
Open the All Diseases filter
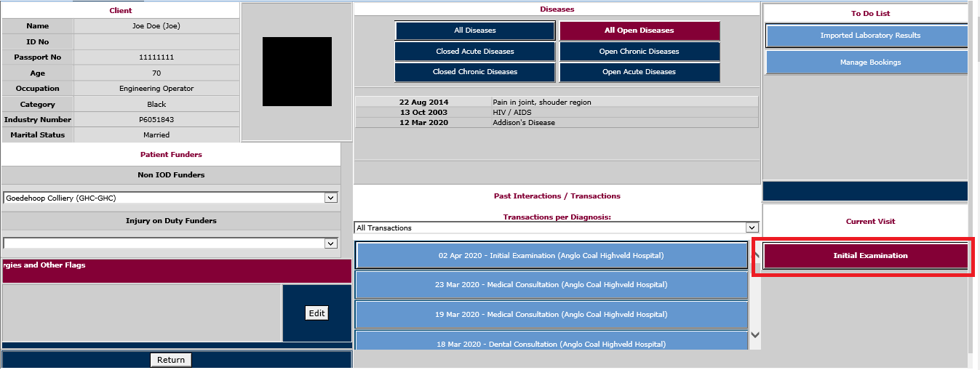pyautogui.click(x=475, y=31)
